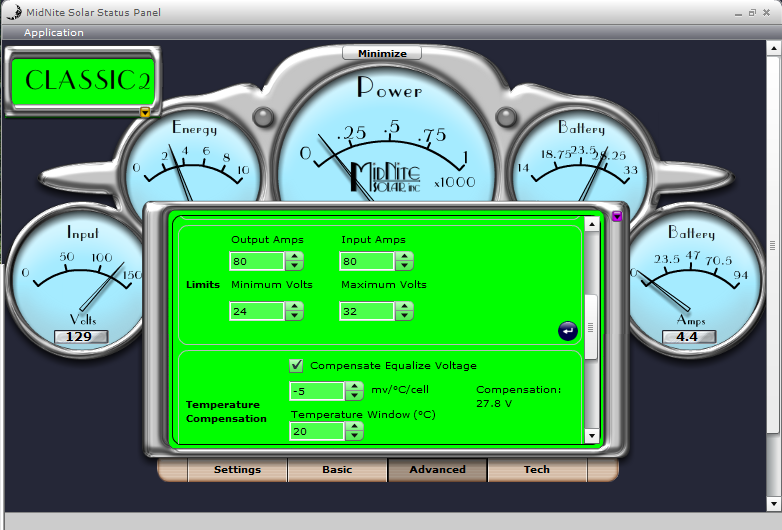Click the left round knob beside Power gauge
This screenshot has width=782, height=530.
(263, 117)
